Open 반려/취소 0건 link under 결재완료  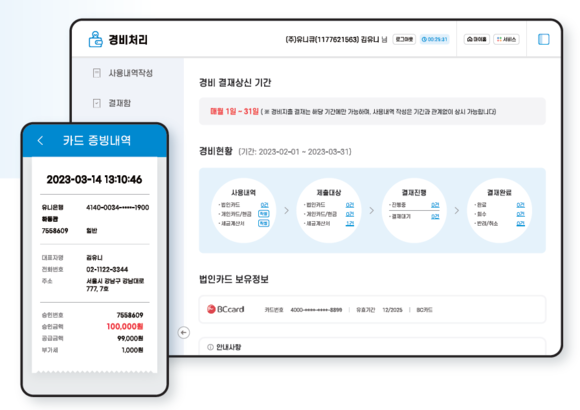coord(520,224)
